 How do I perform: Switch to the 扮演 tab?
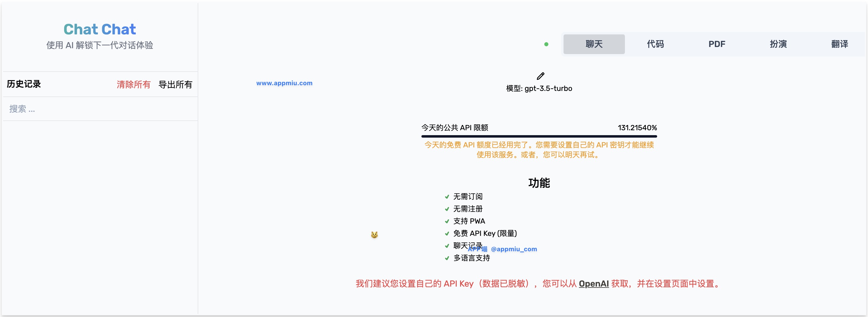point(778,44)
